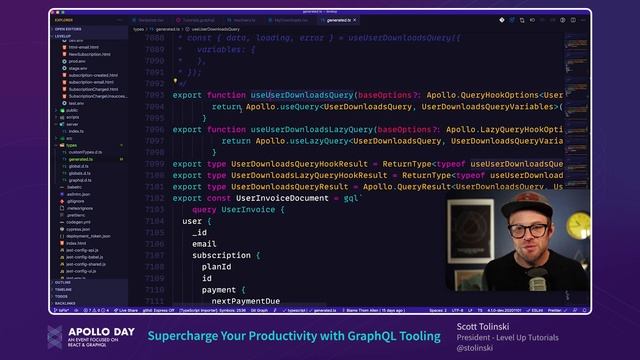Screen dimensions: 640x360
Task: Open NewSubscription.html file
Action: 89,54
